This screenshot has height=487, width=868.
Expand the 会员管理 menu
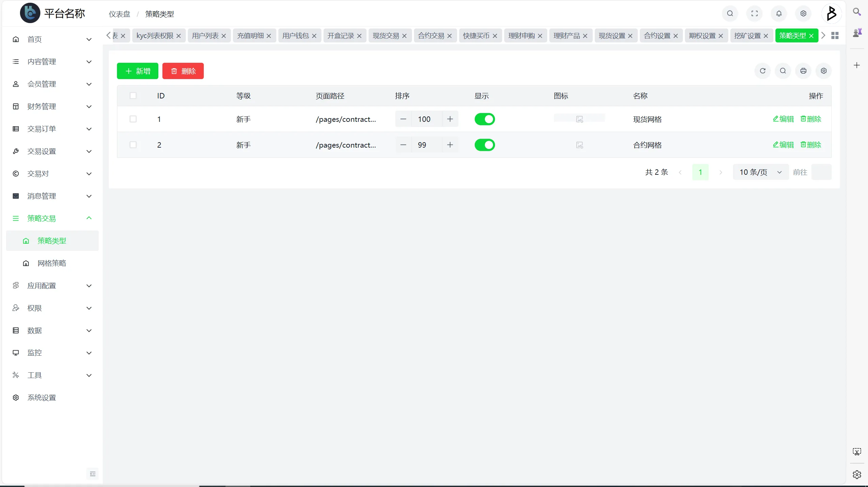point(52,84)
